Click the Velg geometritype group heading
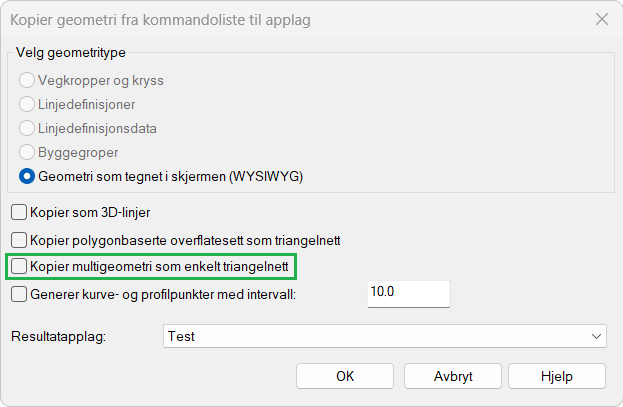 point(72,52)
